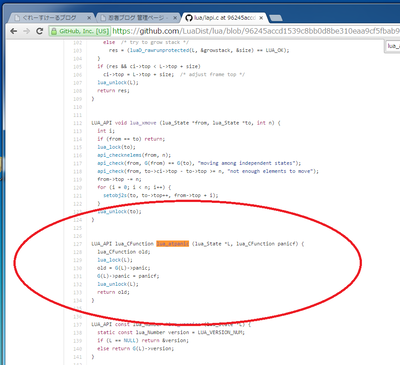Click the browser forward arrow
This screenshot has height=365, width=400.
[x=26, y=31]
